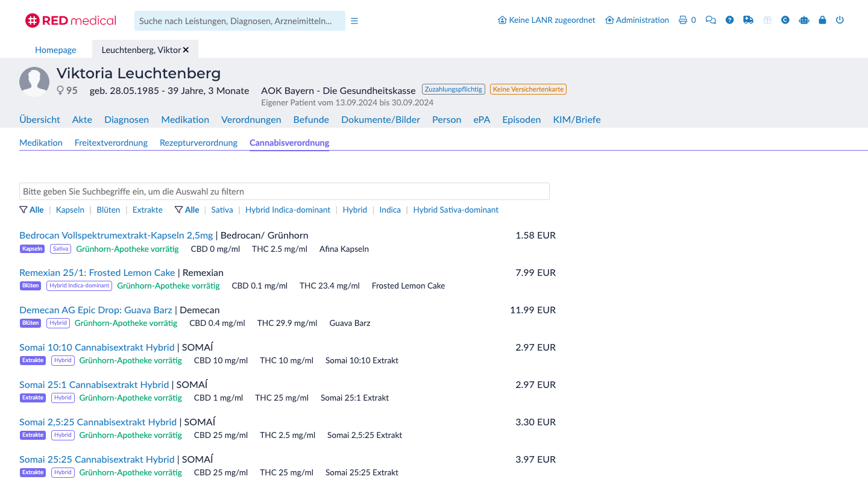Switch to Medikation sub-tab
This screenshot has height=488, width=868.
[x=41, y=143]
